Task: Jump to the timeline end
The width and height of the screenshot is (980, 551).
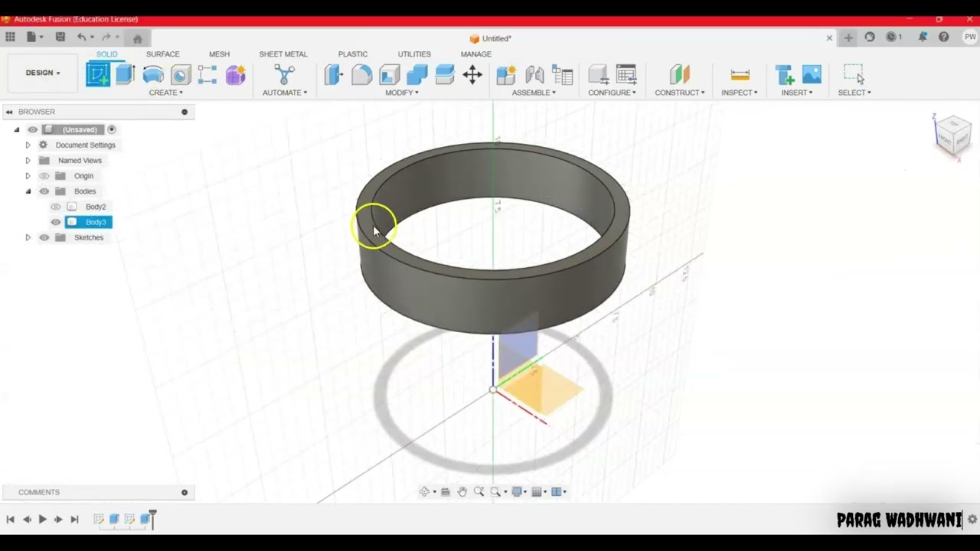Action: point(74,520)
